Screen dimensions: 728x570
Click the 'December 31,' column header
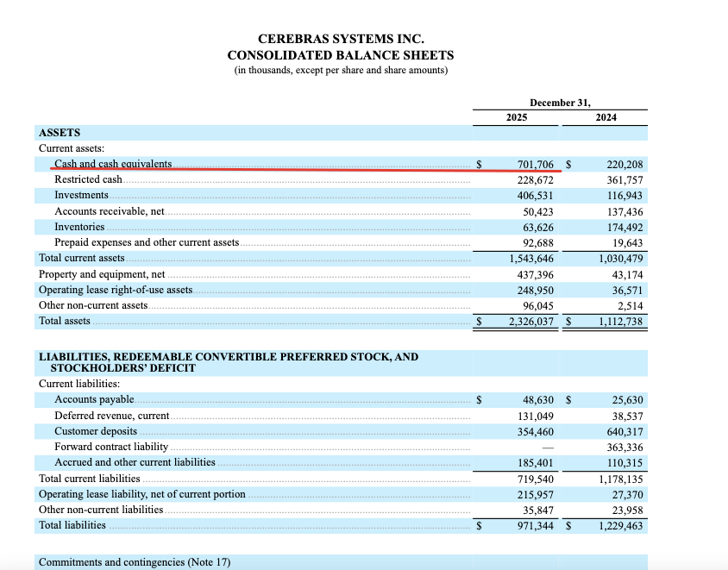[560, 103]
